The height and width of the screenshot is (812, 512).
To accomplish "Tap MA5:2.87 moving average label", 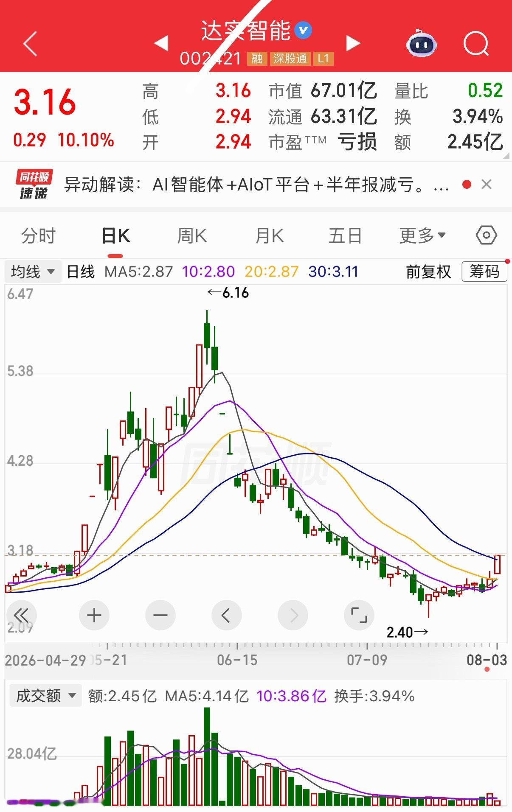I will point(139,272).
